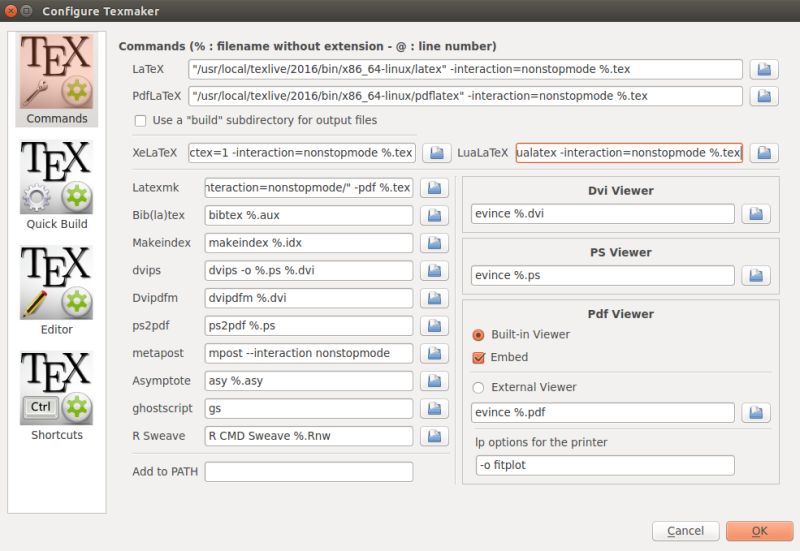Screen dimensions: 800x551
Task: Focus the ghostscript command field
Action: coord(309,408)
